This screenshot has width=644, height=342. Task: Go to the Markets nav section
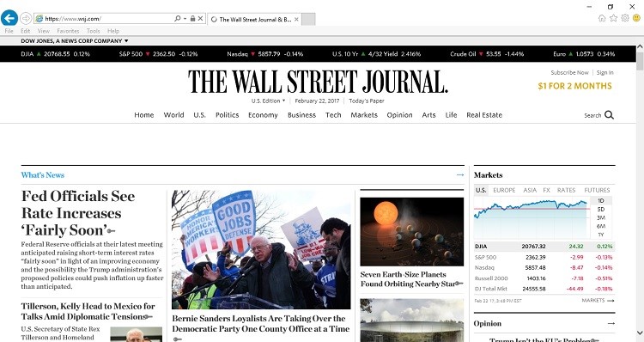[364, 115]
